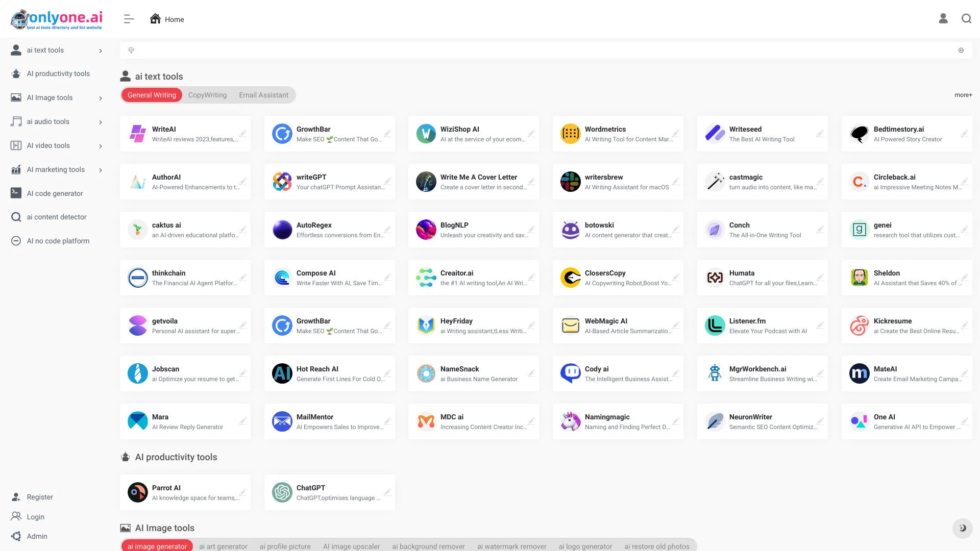This screenshot has width=980, height=551.
Task: Click the search input bar
Action: click(x=545, y=51)
